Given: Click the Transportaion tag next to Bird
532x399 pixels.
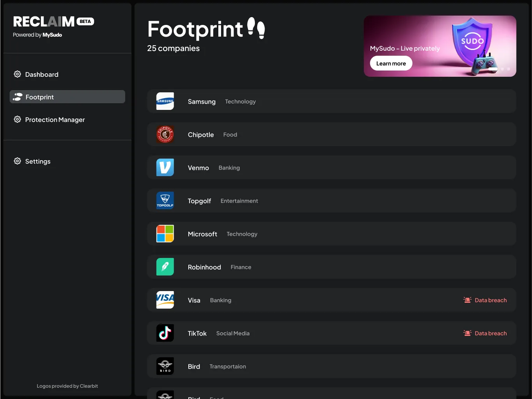Looking at the screenshot, I should [228, 367].
